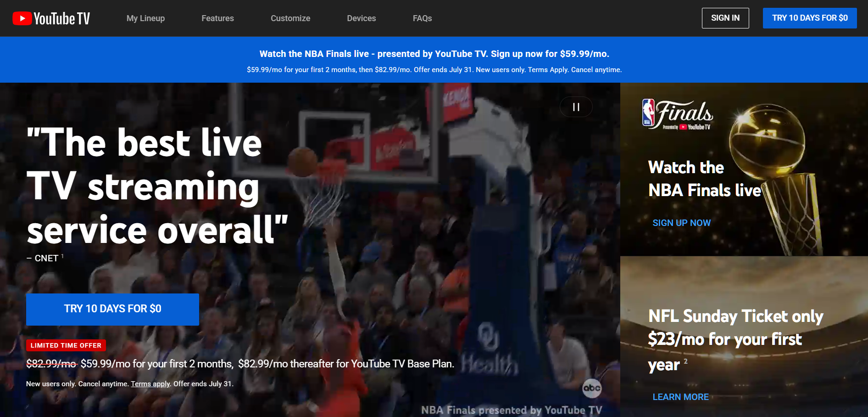Select Devices in the top navigation
Screen dimensions: 868x417
click(362, 18)
